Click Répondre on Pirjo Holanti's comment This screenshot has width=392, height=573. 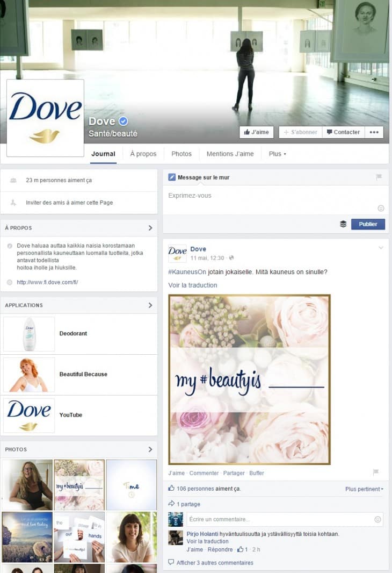click(220, 549)
